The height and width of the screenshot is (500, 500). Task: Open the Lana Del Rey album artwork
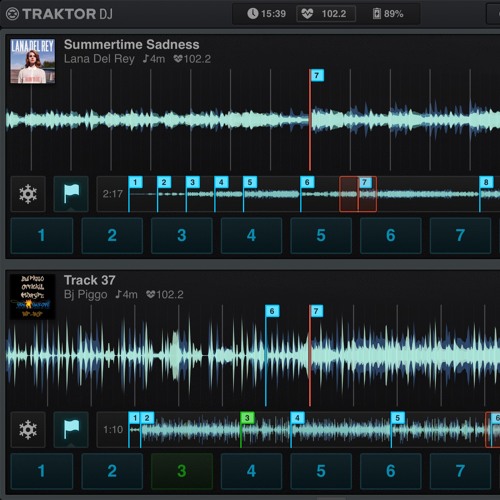pyautogui.click(x=32, y=61)
